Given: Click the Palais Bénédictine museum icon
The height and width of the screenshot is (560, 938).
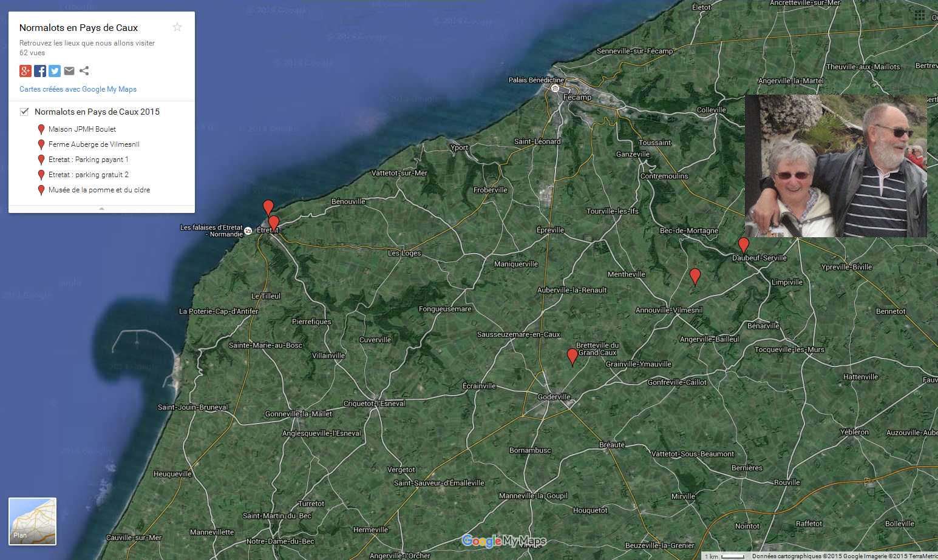Looking at the screenshot, I should click(x=555, y=89).
